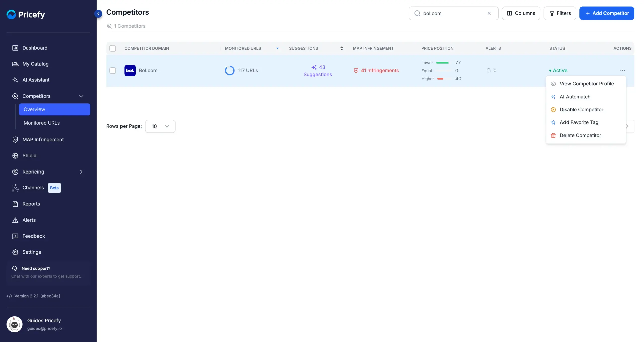The width and height of the screenshot is (644, 342).
Task: Toggle the select-all header checkbox
Action: coord(113,48)
